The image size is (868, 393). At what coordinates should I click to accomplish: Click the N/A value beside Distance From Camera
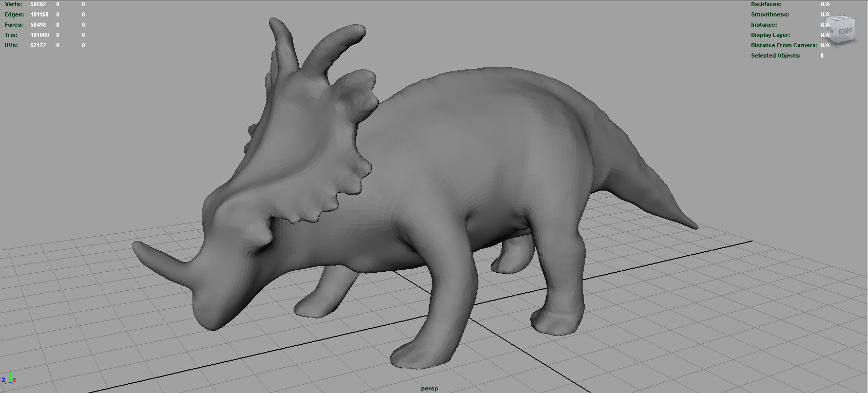click(x=825, y=45)
